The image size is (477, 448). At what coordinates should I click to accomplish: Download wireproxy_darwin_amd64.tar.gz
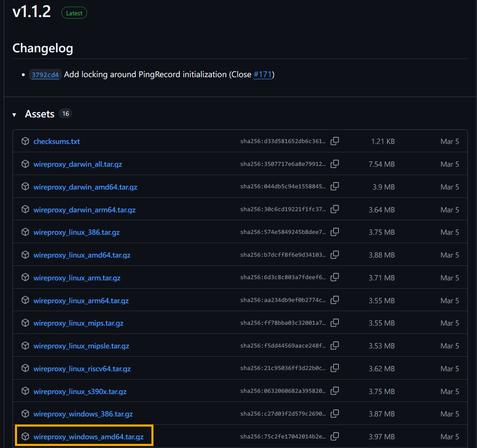[85, 187]
